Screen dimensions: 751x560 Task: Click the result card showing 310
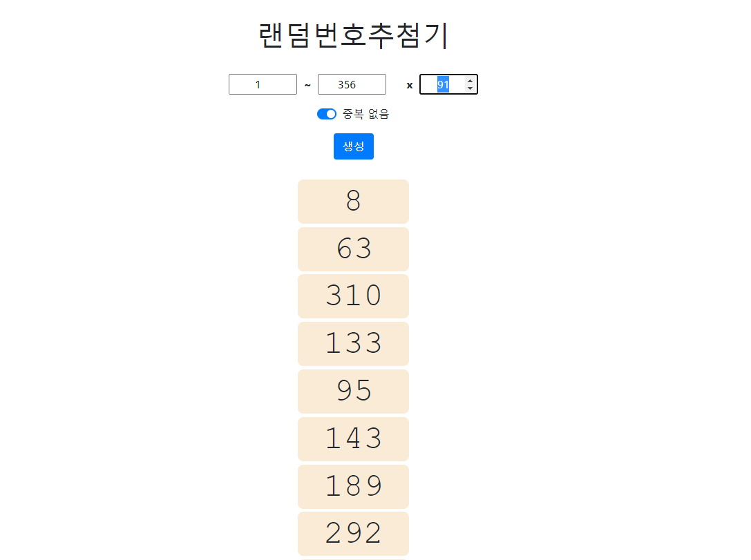353,296
